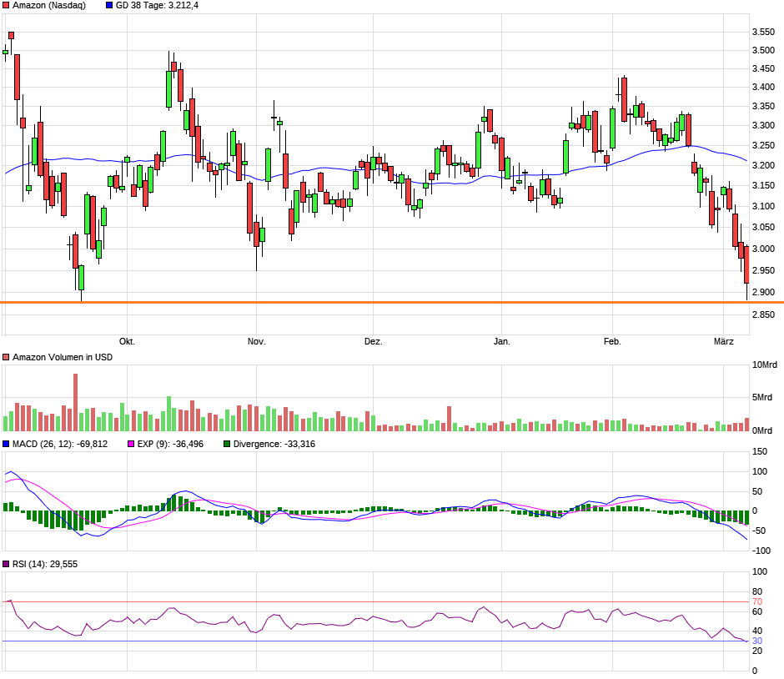
Task: Click the MACD axis label 150
Action: 760,451
